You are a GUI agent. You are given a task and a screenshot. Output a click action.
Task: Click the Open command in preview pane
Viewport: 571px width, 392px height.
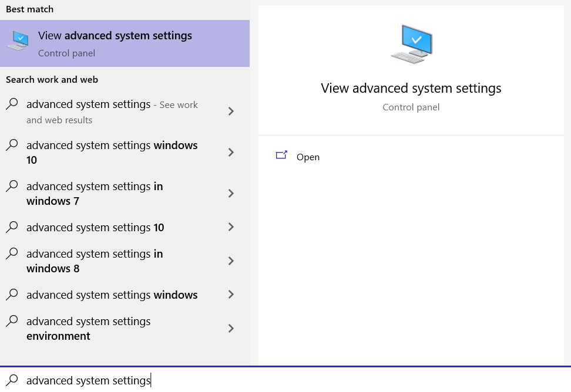pos(308,157)
